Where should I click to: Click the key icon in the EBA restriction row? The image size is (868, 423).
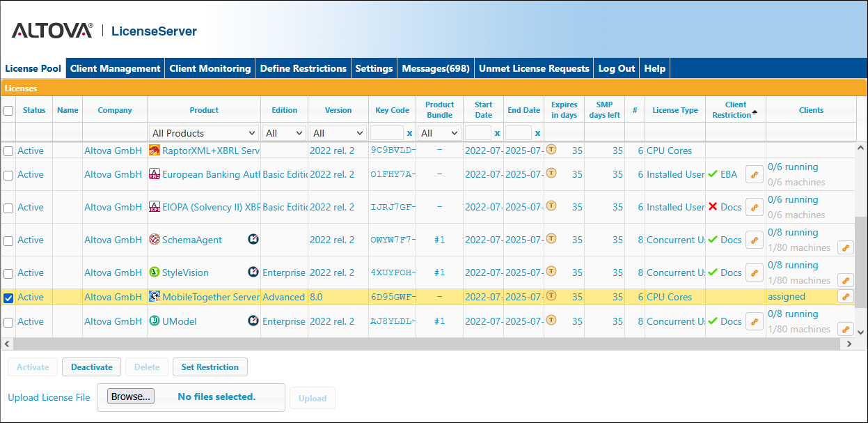pyautogui.click(x=754, y=175)
